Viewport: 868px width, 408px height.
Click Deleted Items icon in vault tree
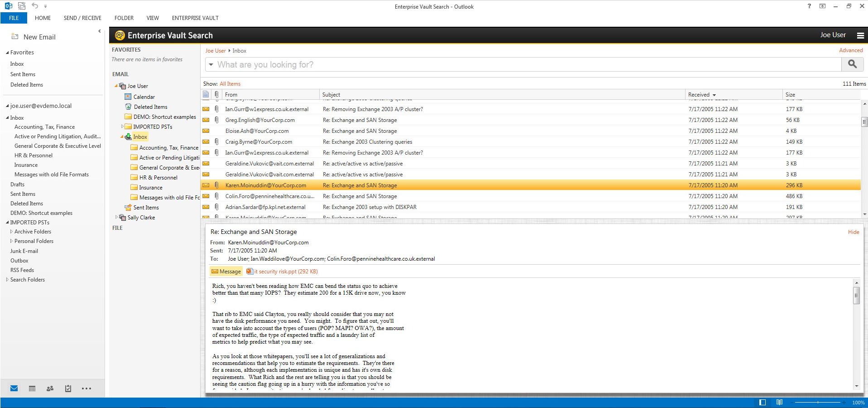point(128,107)
